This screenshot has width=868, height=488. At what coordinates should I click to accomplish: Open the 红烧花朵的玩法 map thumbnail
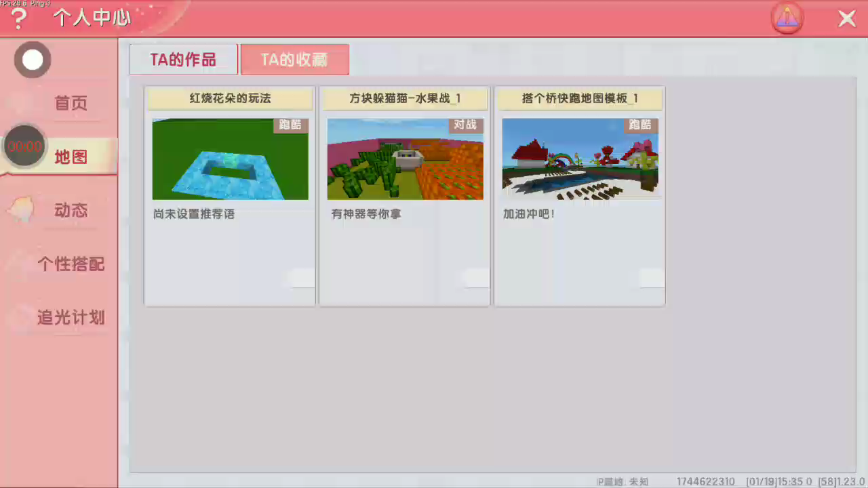click(230, 159)
